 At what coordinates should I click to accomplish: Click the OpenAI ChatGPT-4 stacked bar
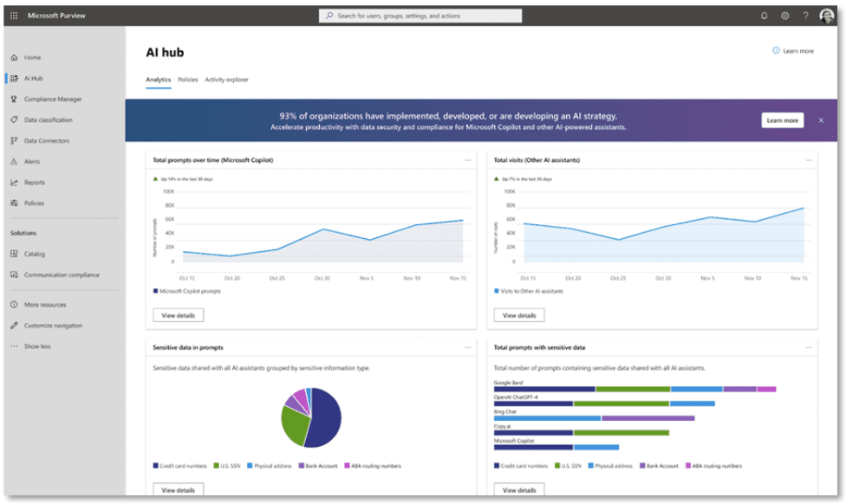tap(604, 404)
